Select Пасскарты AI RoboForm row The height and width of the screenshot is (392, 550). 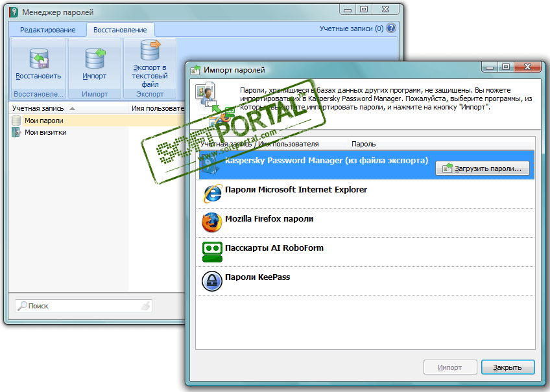click(366, 252)
